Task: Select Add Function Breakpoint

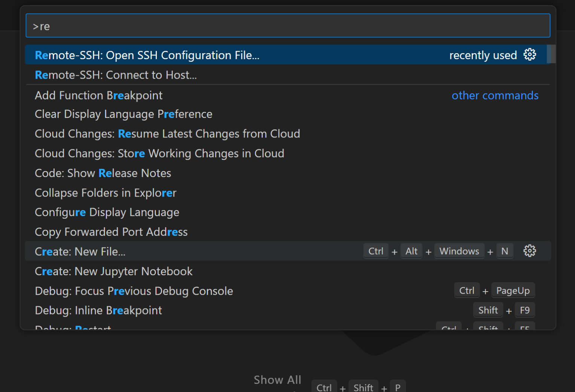Action: (98, 95)
